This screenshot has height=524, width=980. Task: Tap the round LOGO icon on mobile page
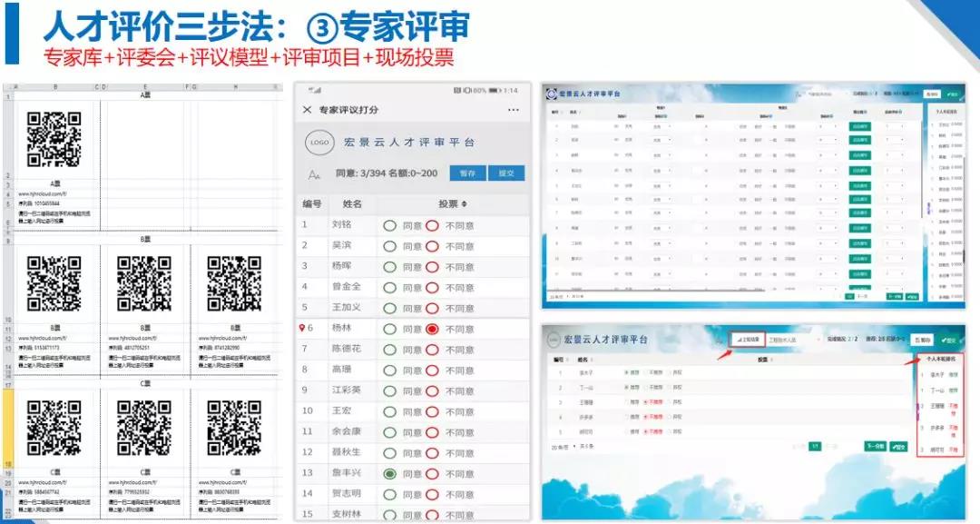pyautogui.click(x=319, y=143)
